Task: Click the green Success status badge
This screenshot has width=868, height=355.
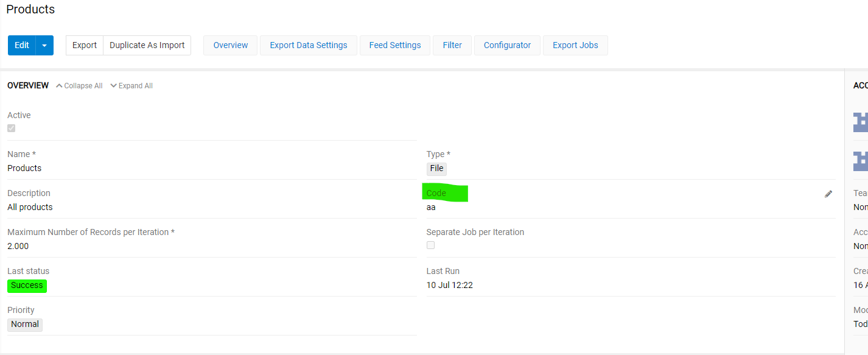Action: click(x=27, y=286)
